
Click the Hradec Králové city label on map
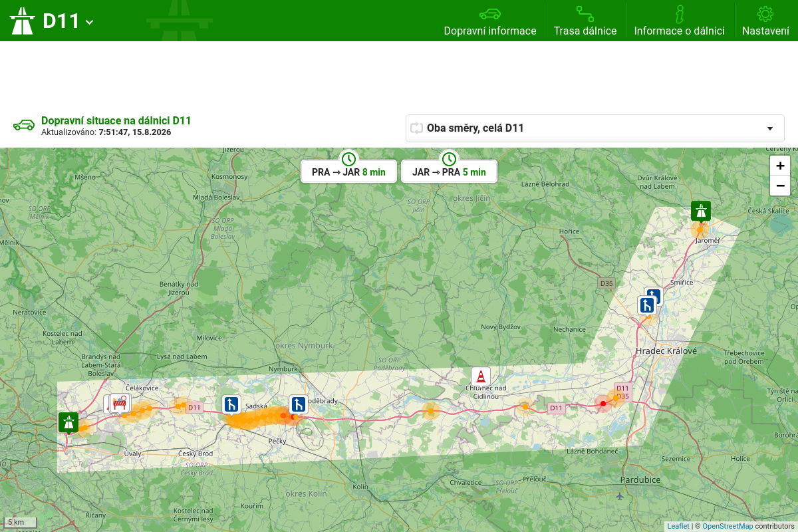(666, 350)
